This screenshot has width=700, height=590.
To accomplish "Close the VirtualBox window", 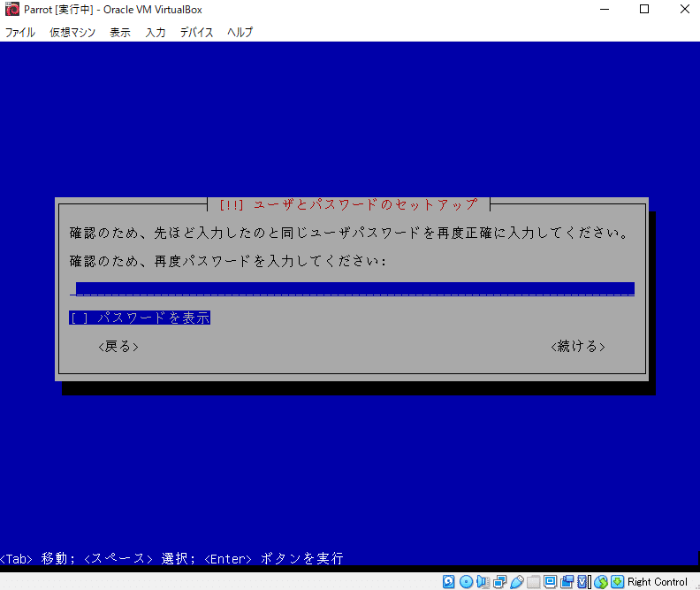I will [685, 9].
